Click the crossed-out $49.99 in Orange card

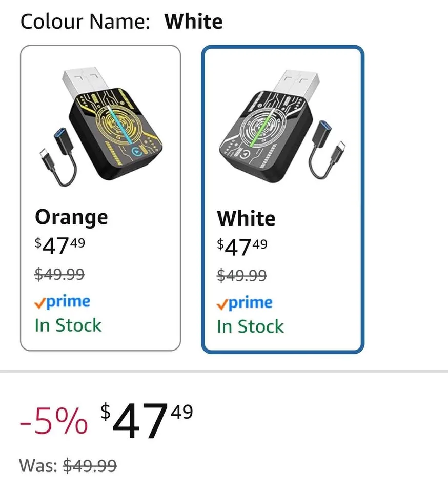click(x=59, y=274)
